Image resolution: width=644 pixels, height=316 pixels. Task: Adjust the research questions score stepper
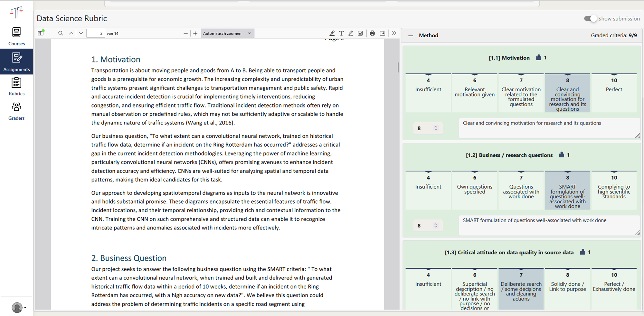(436, 225)
